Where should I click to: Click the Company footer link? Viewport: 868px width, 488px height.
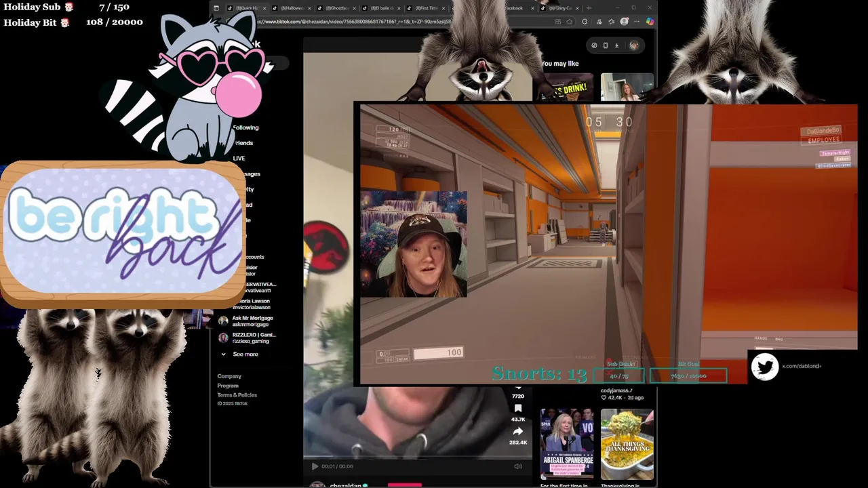click(229, 376)
